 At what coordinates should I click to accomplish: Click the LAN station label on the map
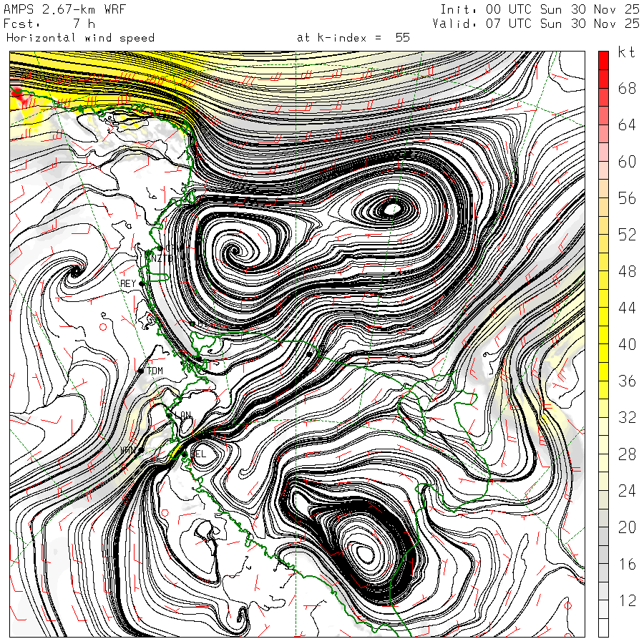pos(183,415)
